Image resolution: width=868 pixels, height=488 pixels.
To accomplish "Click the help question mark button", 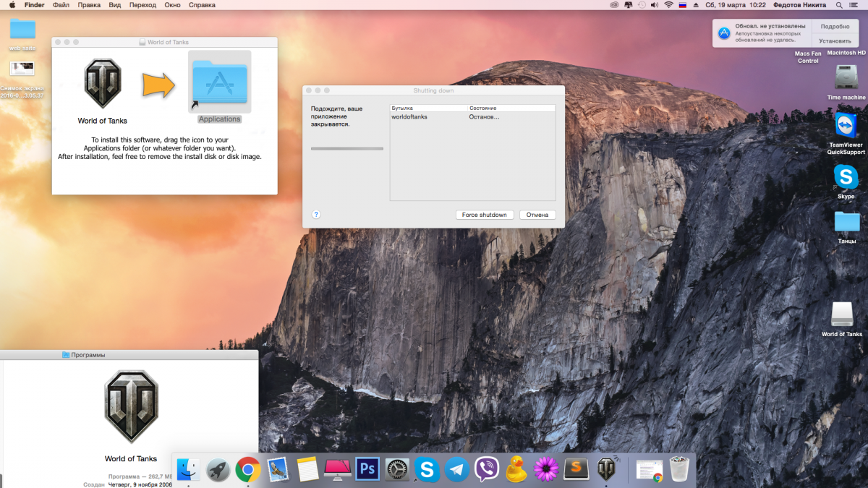I will (x=316, y=215).
